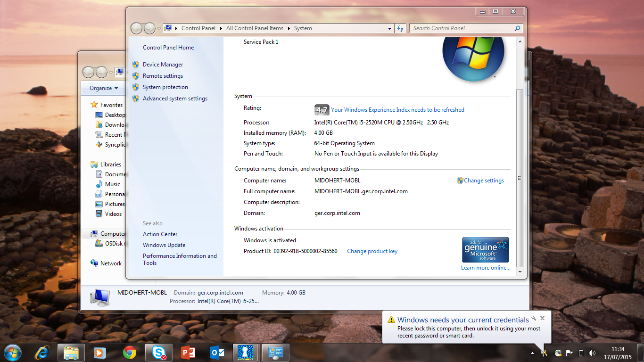This screenshot has height=362, width=644.
Task: Open Internet Explorer from the taskbar
Action: (x=42, y=353)
